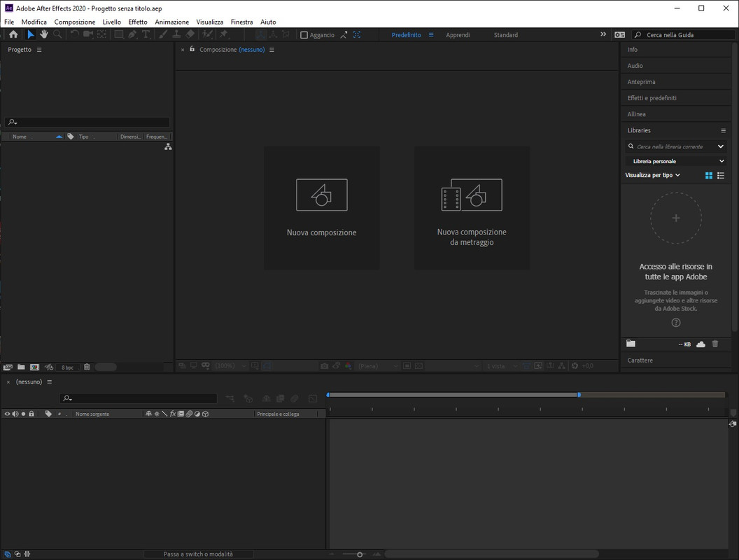This screenshot has width=739, height=560.
Task: Open Composizione panel menu
Action: 272,50
